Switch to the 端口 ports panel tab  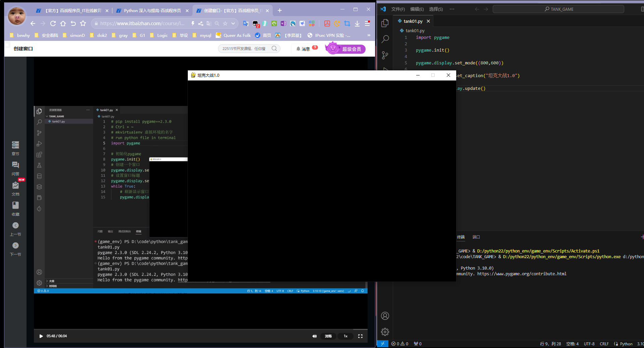476,237
